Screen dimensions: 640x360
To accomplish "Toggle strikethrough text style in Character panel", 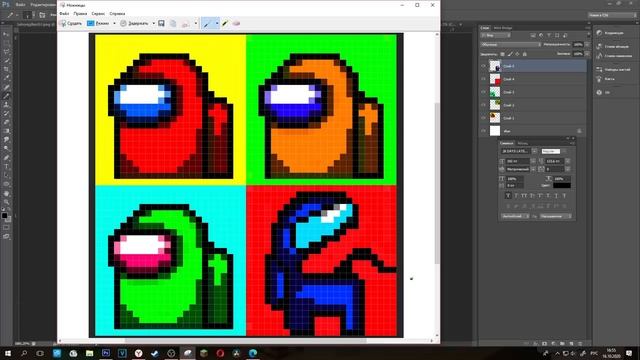I will click(x=564, y=196).
